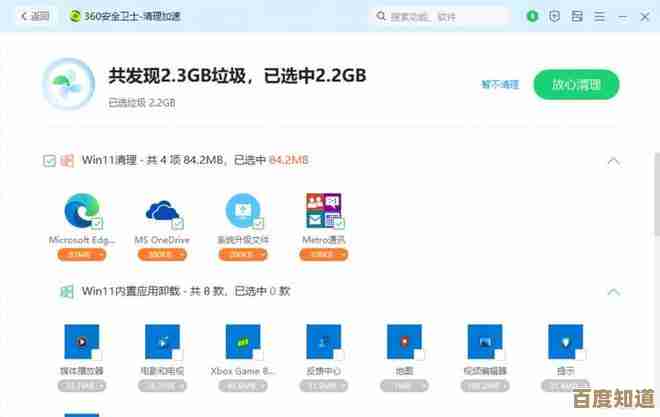Toggle the Win11清理 group checkbox

(x=49, y=161)
